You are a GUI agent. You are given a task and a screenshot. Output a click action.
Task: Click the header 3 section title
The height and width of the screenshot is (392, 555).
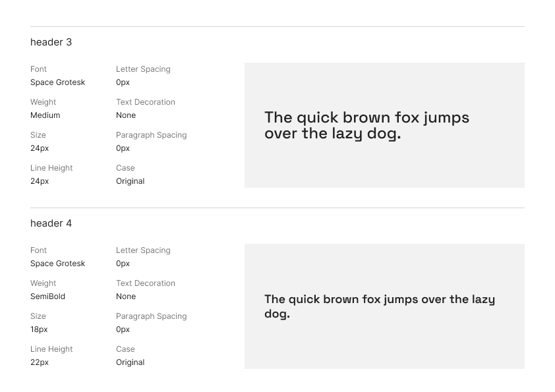(x=51, y=42)
